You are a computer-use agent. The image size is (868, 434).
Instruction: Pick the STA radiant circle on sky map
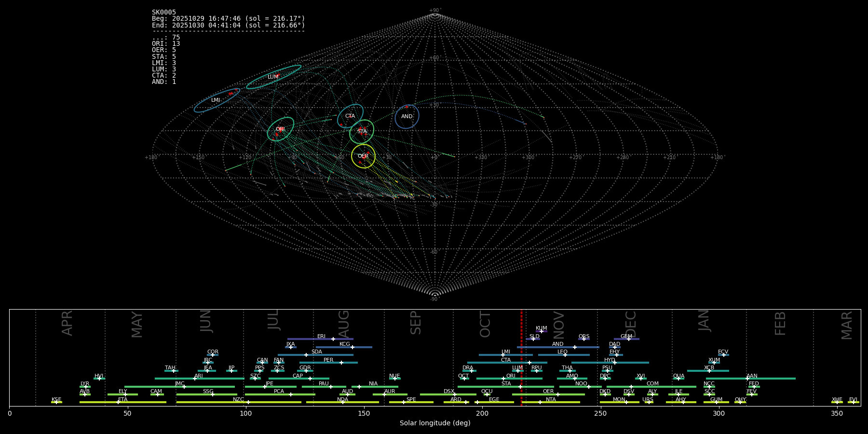pyautogui.click(x=362, y=132)
